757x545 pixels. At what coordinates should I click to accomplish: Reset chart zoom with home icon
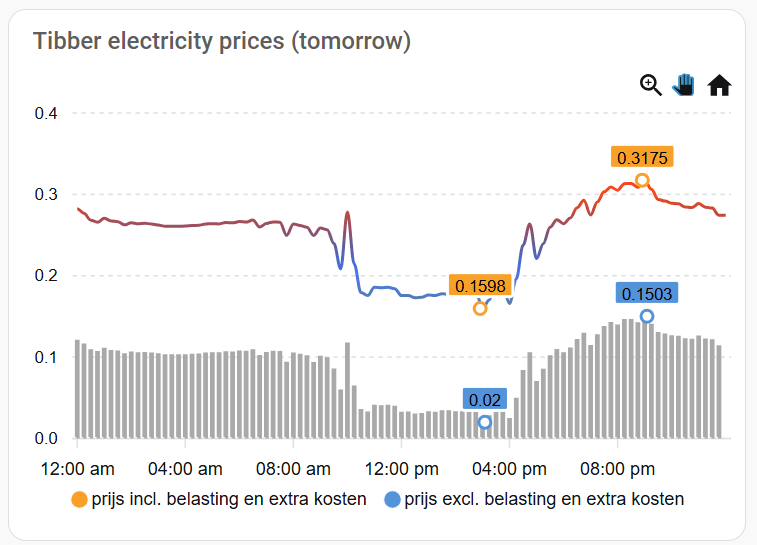(719, 86)
